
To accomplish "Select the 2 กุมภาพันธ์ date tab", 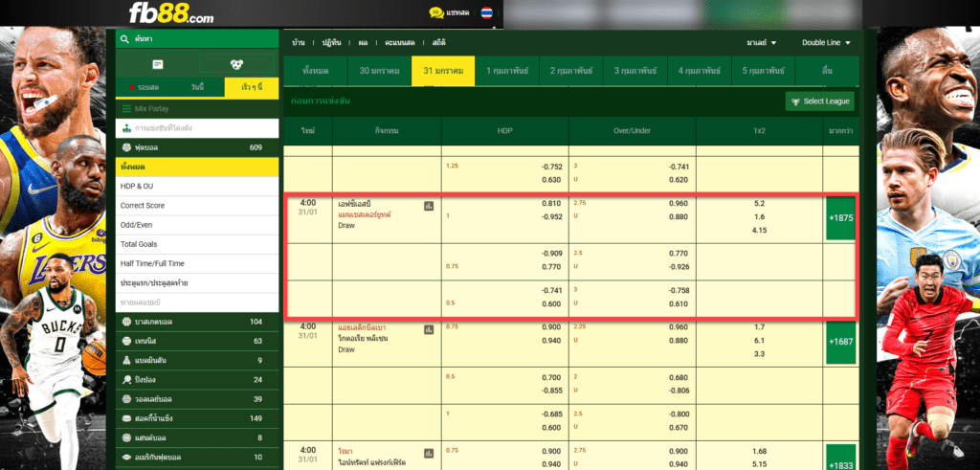I will click(570, 71).
